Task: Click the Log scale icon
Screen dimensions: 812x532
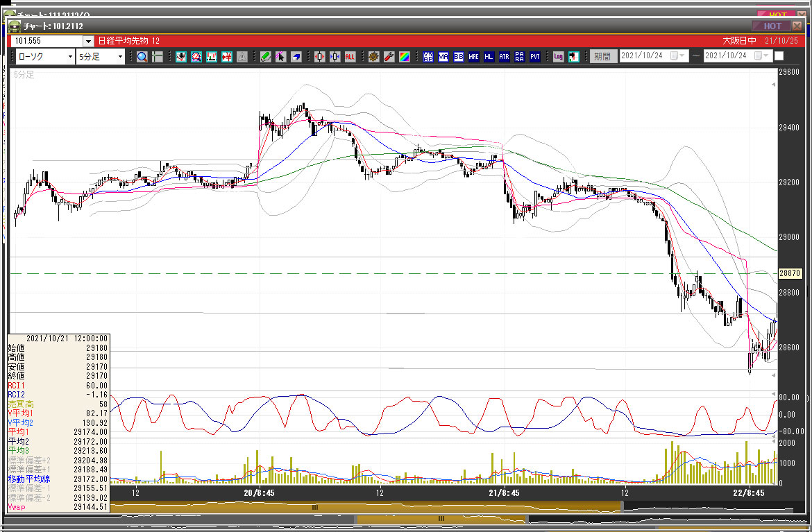Action: coord(558,57)
